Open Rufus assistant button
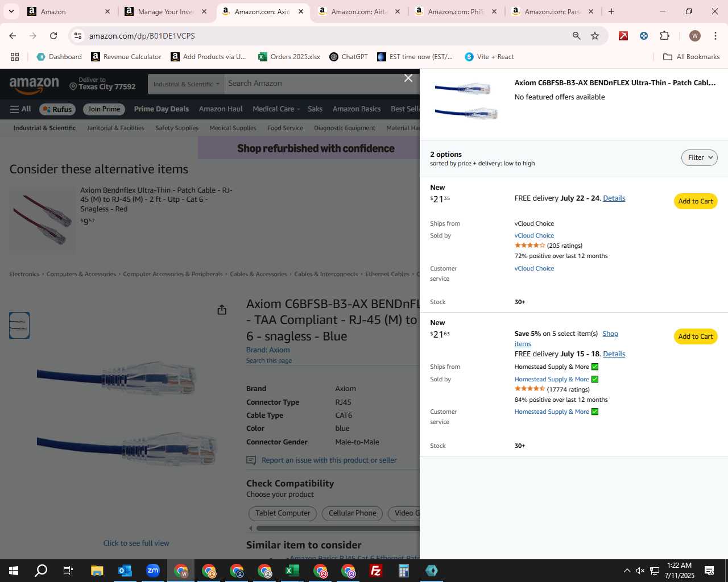728x582 pixels. [57, 109]
